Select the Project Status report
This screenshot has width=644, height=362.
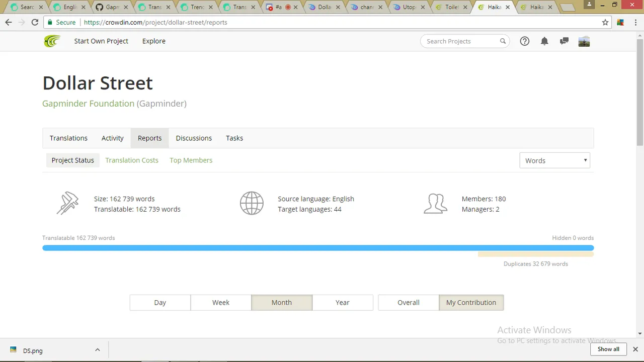click(73, 160)
